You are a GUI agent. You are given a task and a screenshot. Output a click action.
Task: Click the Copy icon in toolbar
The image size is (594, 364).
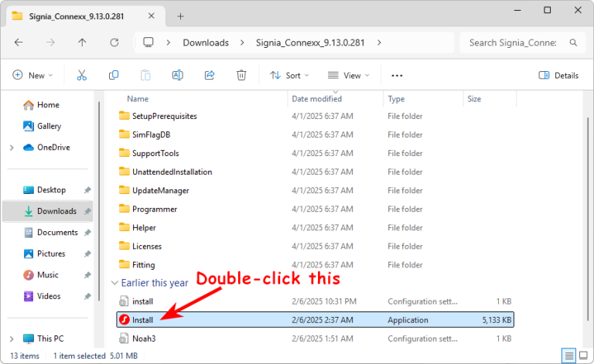click(114, 75)
